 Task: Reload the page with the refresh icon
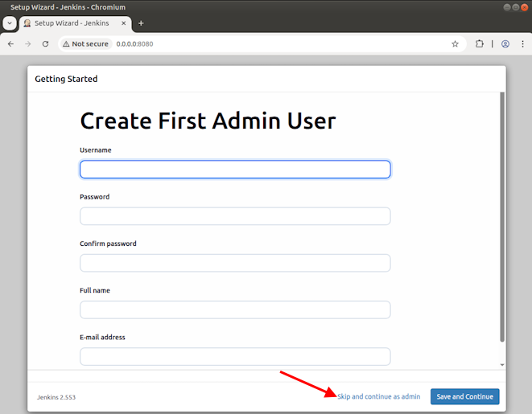46,44
